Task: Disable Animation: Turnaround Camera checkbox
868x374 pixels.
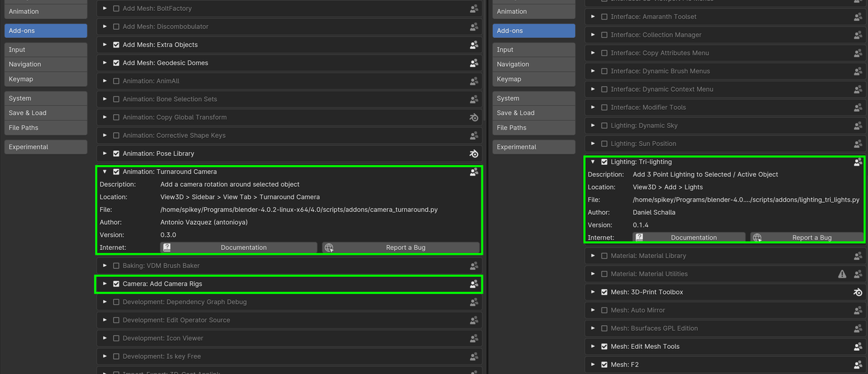Action: [116, 172]
